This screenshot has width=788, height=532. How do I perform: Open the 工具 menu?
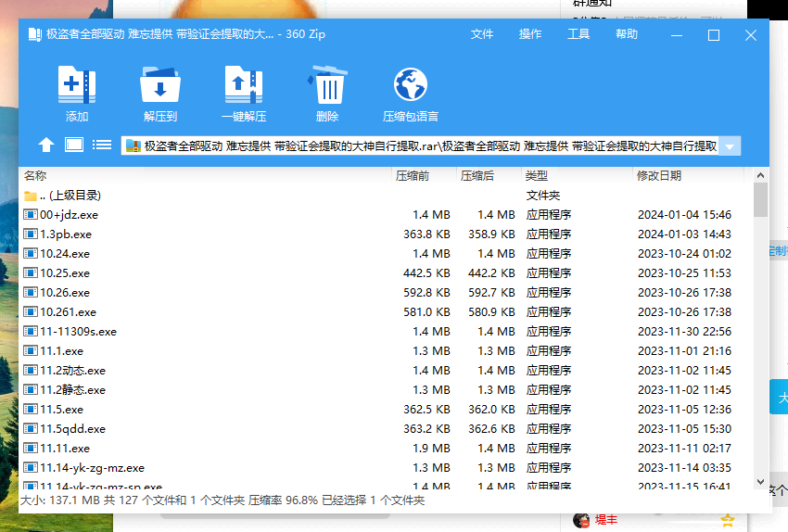point(578,34)
